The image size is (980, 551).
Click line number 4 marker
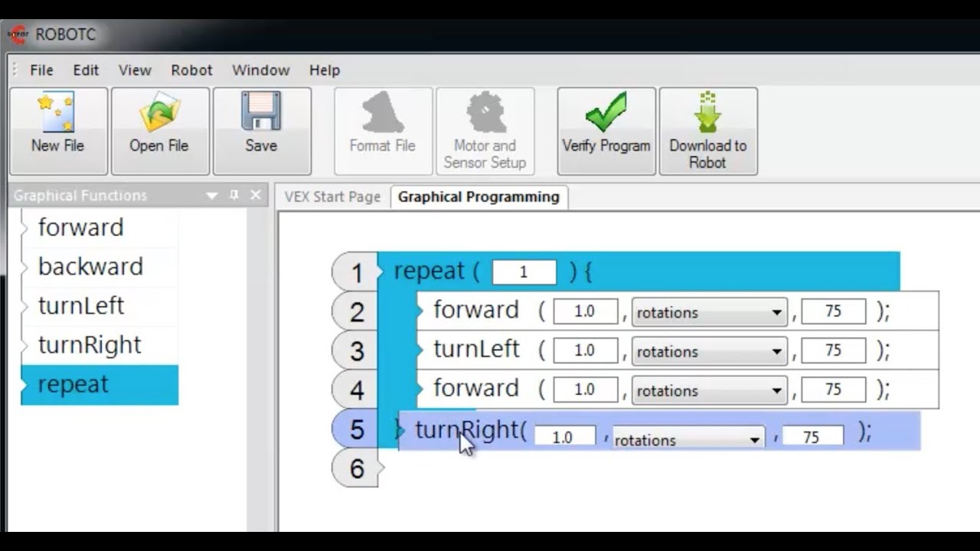click(x=356, y=390)
